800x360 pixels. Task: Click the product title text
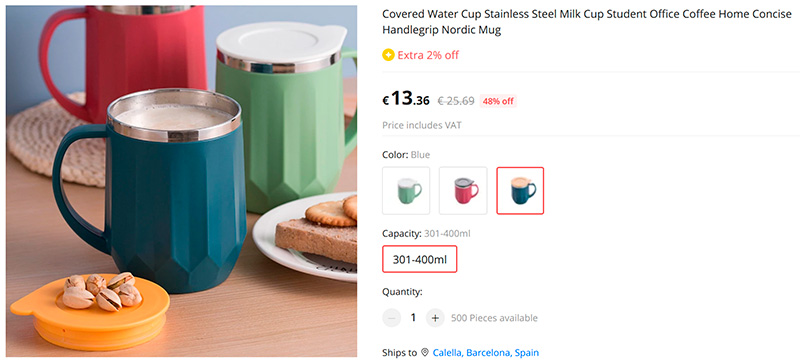point(587,22)
